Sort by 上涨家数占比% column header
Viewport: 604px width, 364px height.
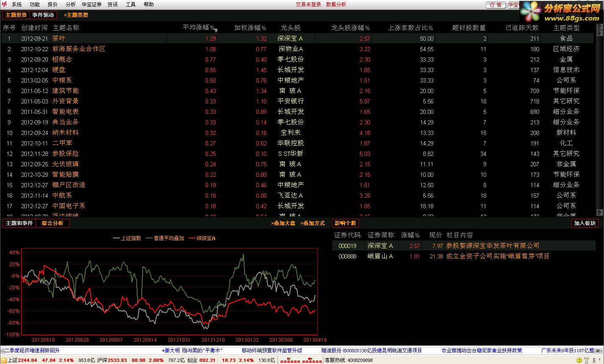(410, 28)
